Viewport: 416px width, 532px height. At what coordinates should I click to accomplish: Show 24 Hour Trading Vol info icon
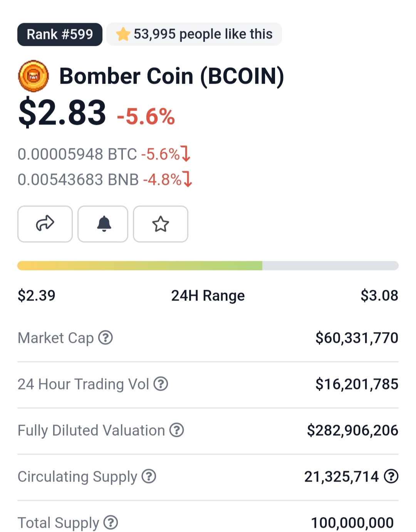pyautogui.click(x=161, y=384)
